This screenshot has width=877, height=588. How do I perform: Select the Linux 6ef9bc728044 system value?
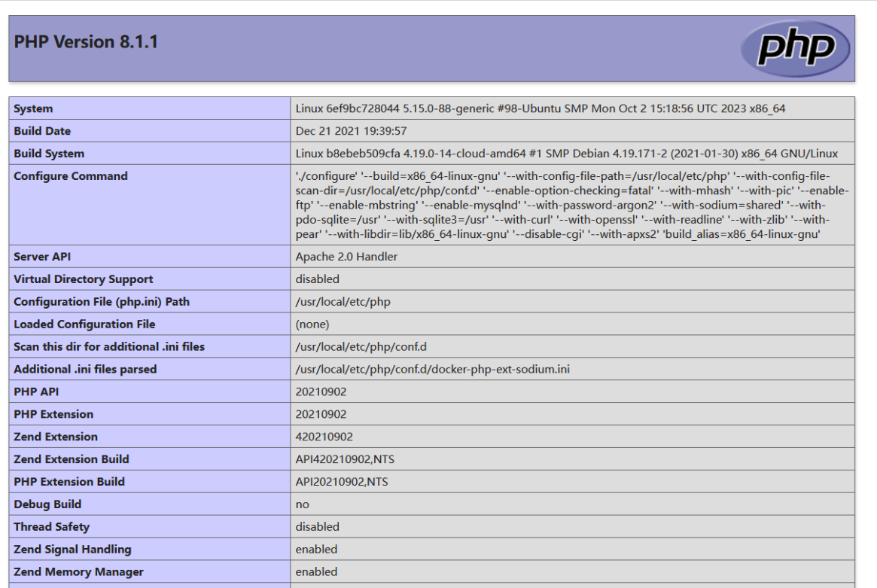pos(541,108)
